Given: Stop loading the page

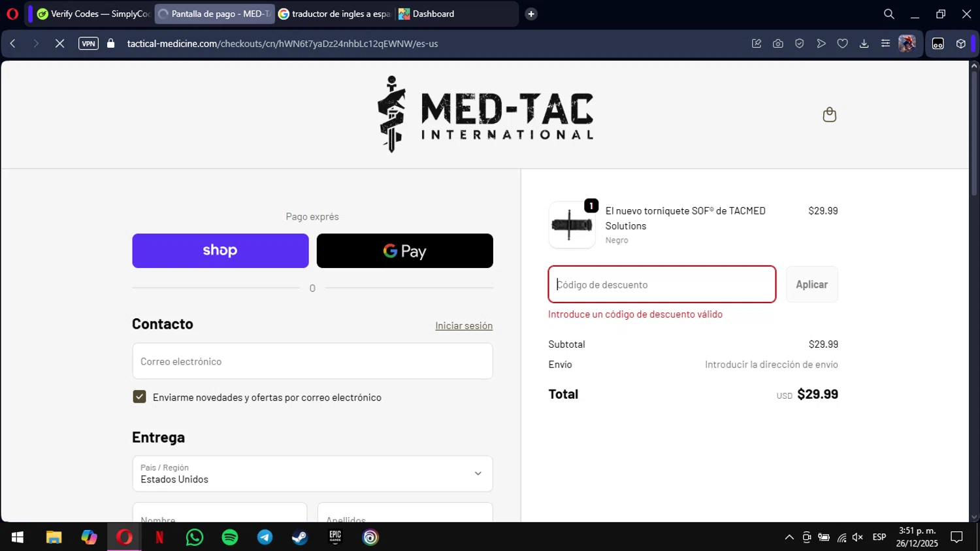Looking at the screenshot, I should point(59,44).
